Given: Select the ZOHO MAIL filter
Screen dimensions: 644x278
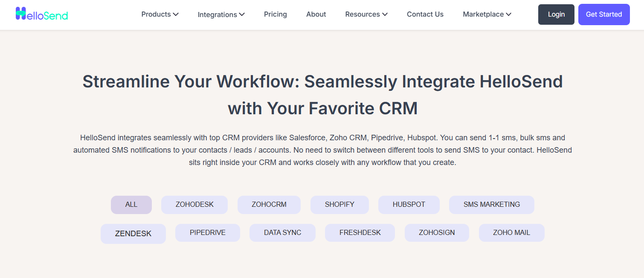Looking at the screenshot, I should (x=512, y=233).
